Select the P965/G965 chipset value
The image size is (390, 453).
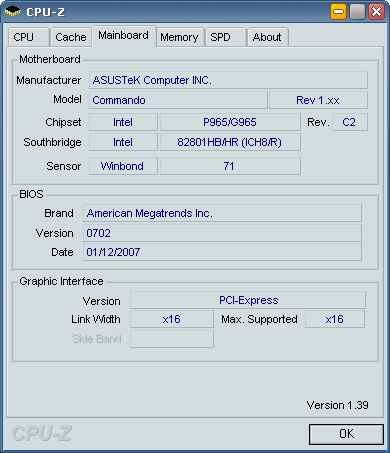(x=230, y=122)
